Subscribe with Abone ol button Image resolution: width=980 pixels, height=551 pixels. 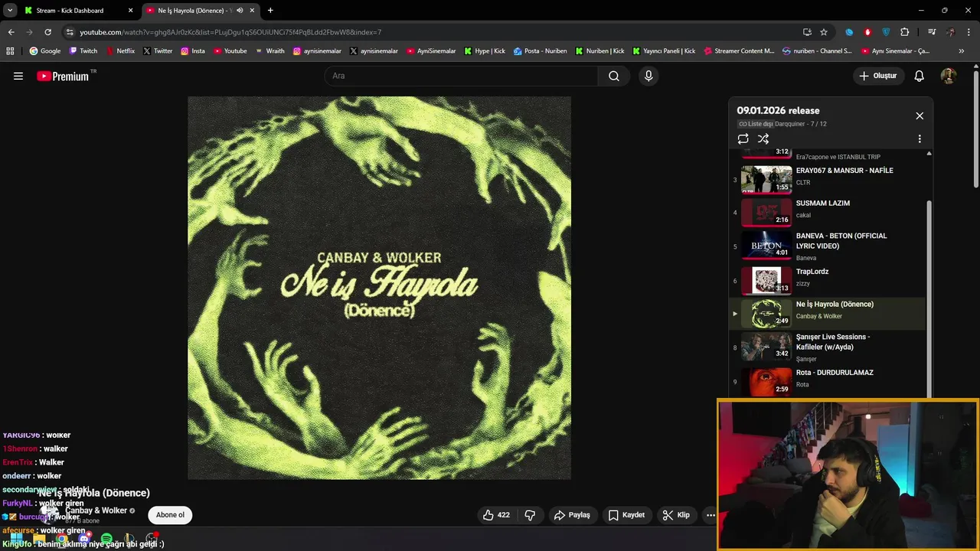tap(170, 515)
